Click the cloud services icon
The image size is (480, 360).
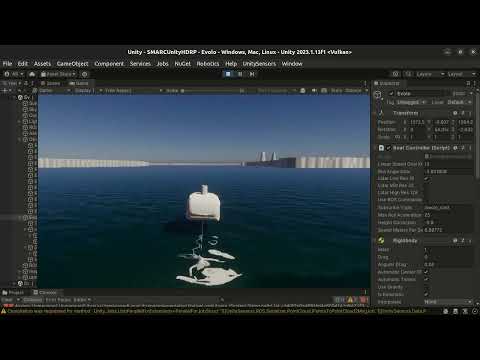click(x=32, y=74)
